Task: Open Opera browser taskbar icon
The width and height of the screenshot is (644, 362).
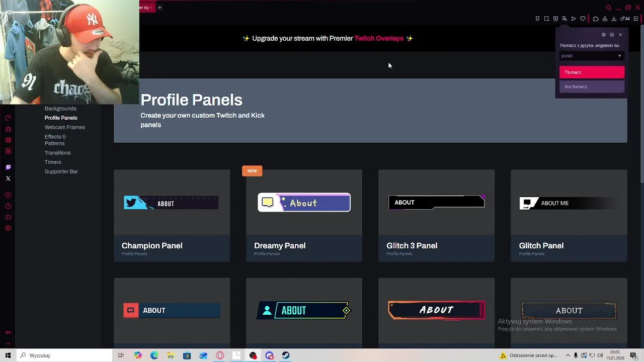Action: [x=220, y=355]
